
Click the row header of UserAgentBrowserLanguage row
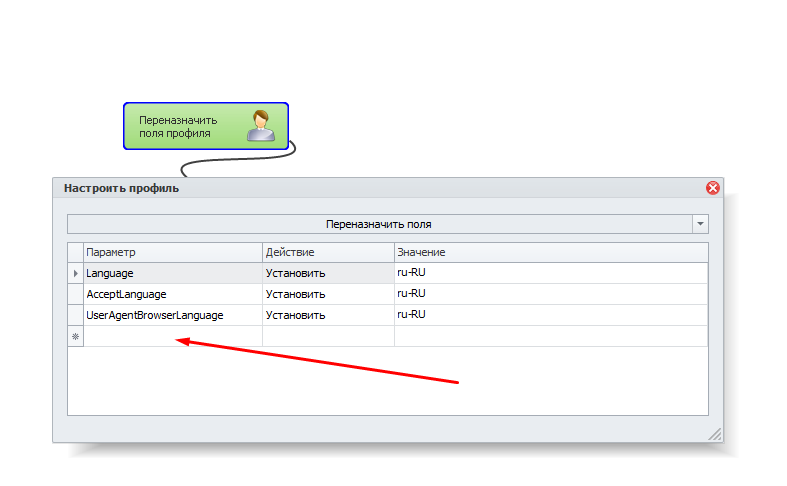pyautogui.click(x=76, y=315)
